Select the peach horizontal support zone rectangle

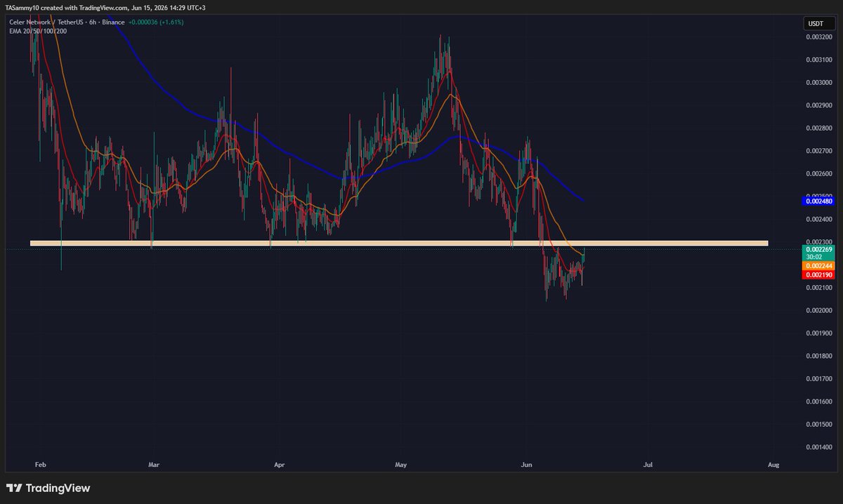point(399,244)
